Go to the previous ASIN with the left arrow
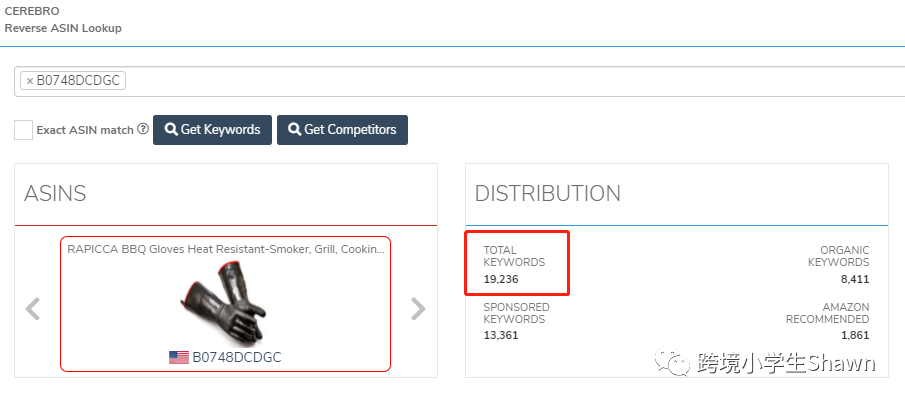The width and height of the screenshot is (905, 403). (x=33, y=309)
